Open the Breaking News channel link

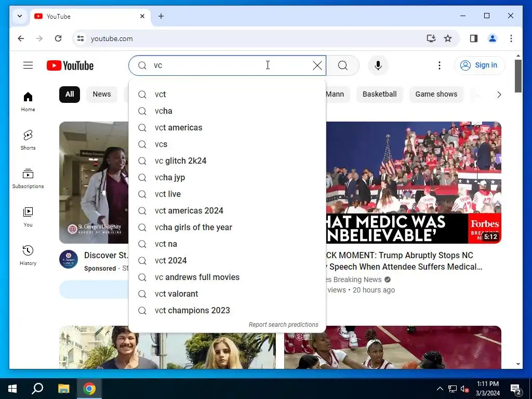coord(353,280)
